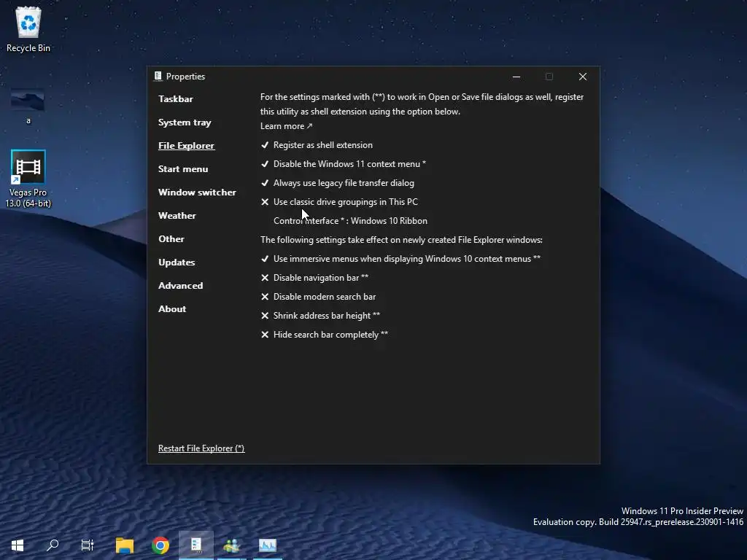
Task: Toggle Use immersive menus for Windows 10 context menus
Action: pos(400,259)
